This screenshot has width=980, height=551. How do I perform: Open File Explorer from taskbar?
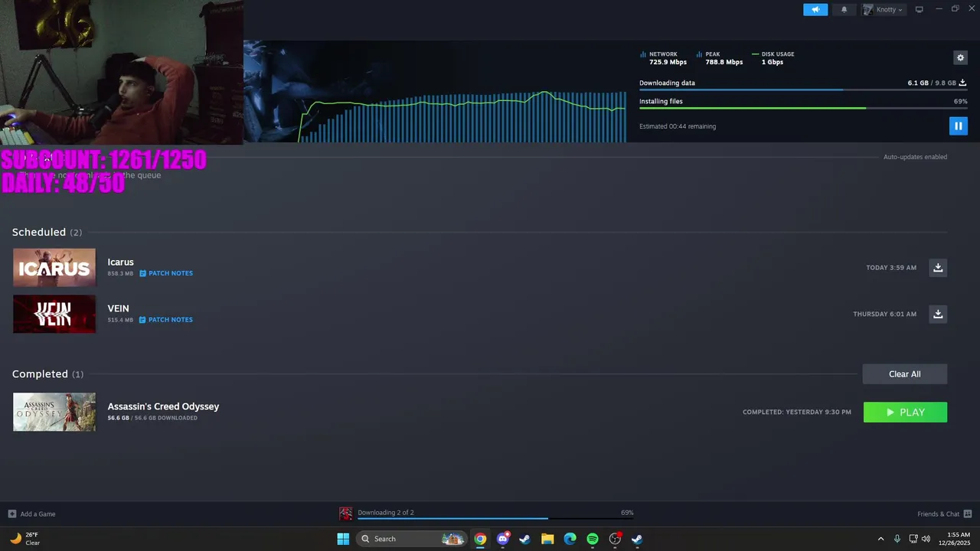[x=547, y=539]
